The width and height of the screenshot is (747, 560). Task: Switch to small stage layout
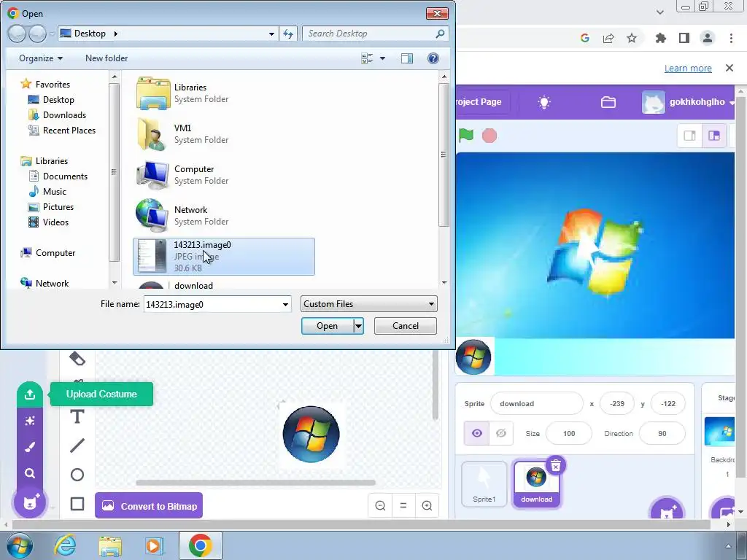click(689, 136)
